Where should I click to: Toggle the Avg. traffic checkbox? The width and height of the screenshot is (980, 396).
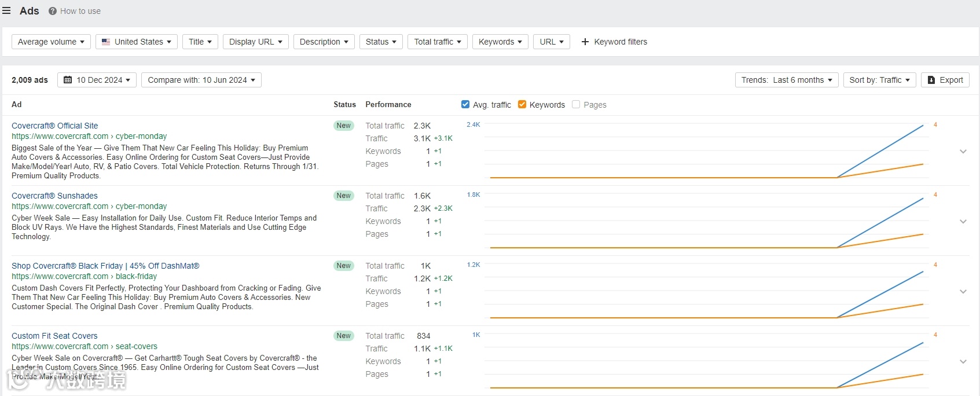tap(465, 104)
